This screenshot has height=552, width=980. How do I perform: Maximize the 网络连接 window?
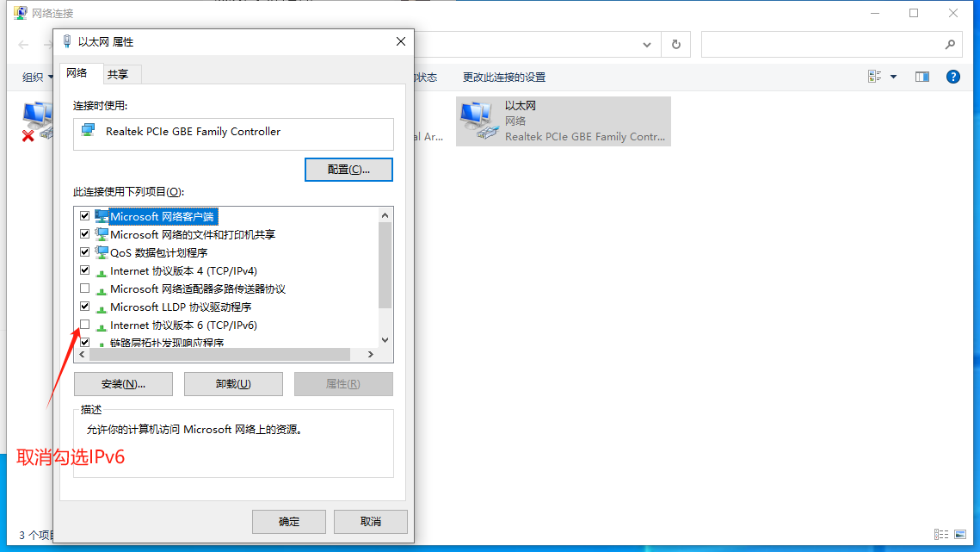[x=914, y=13]
